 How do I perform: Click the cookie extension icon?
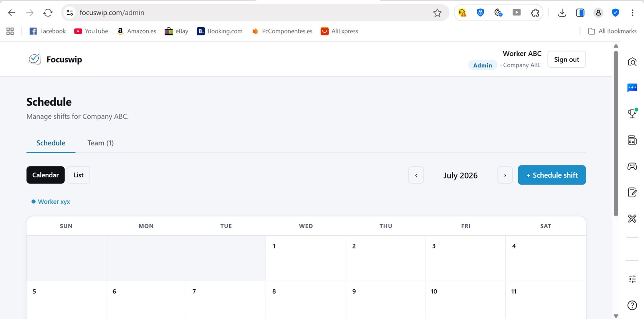tap(498, 13)
